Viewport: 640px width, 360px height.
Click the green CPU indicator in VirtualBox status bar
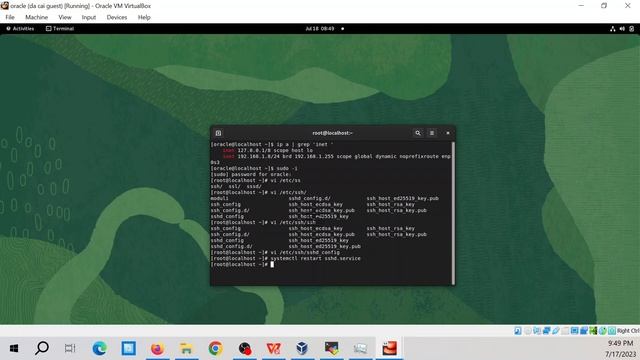point(593,331)
